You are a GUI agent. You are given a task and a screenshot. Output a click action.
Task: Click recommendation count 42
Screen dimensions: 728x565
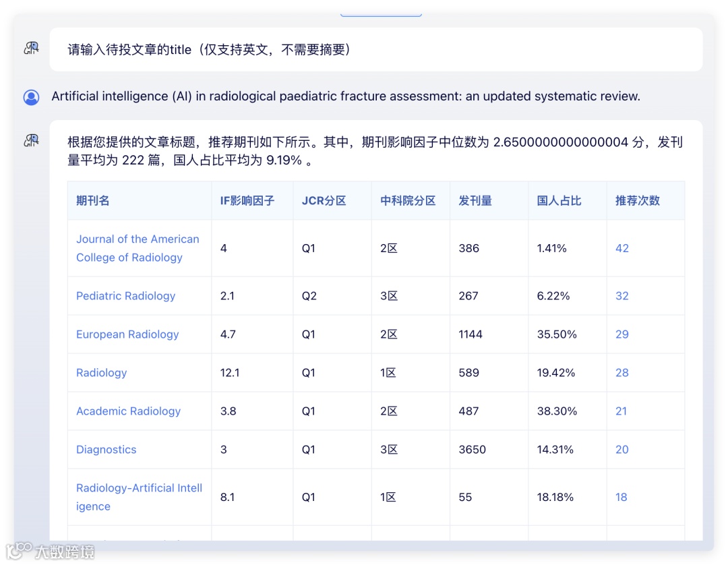pyautogui.click(x=621, y=248)
